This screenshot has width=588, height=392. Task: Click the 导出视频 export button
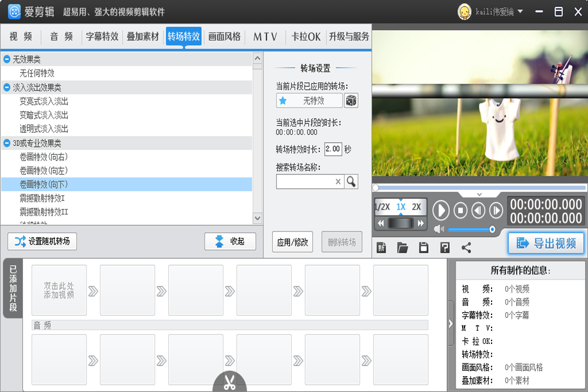pos(546,243)
